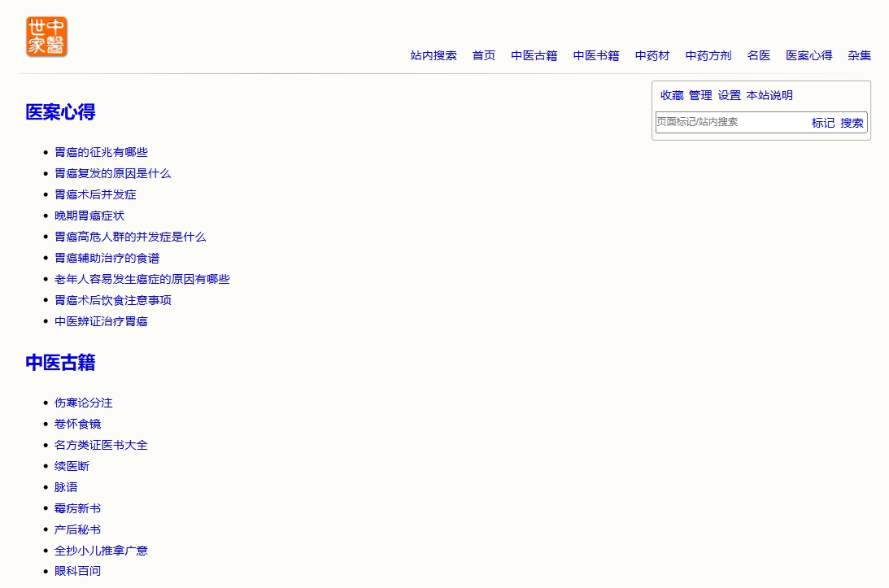Open the book 伤寒论分注
889x588 pixels.
(x=83, y=403)
